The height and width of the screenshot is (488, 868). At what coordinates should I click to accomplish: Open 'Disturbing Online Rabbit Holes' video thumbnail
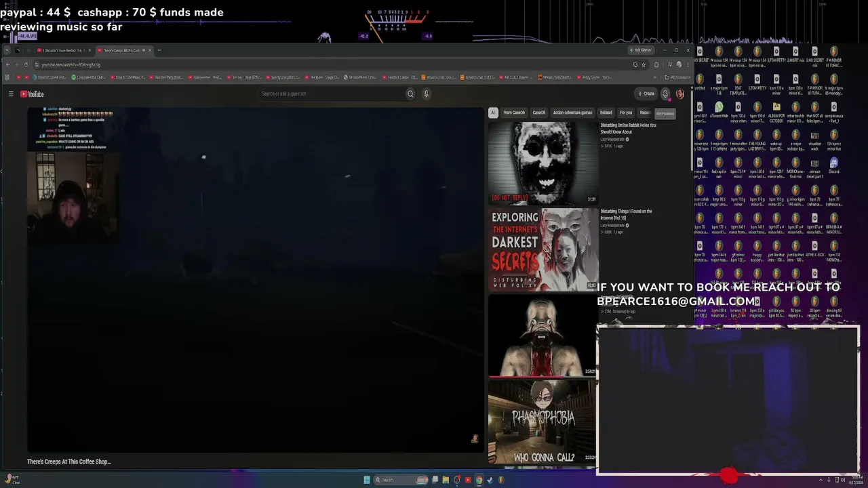pyautogui.click(x=543, y=163)
